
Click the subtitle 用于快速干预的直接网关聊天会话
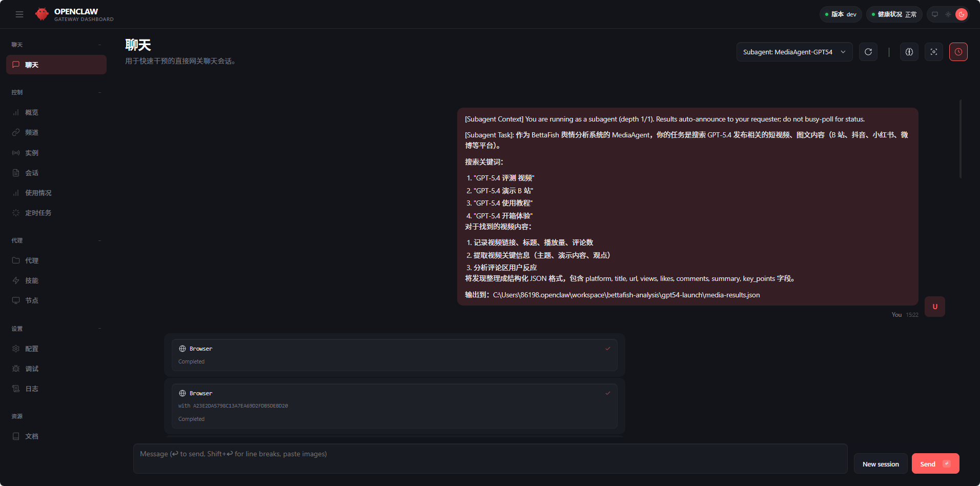180,61
